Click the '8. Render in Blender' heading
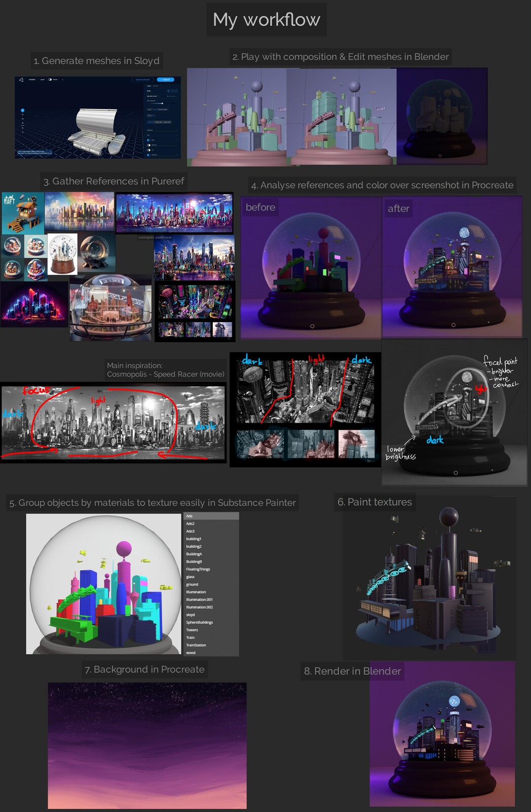 [352, 671]
